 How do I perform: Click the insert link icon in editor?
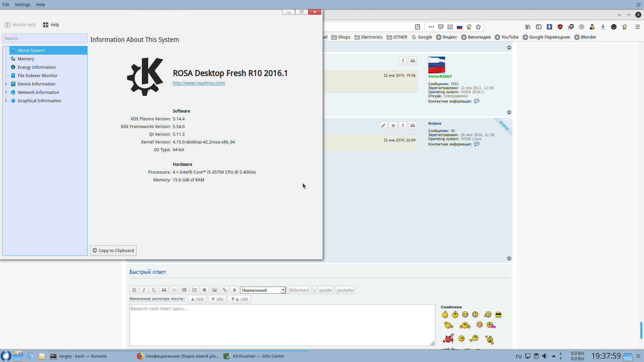tap(224, 290)
